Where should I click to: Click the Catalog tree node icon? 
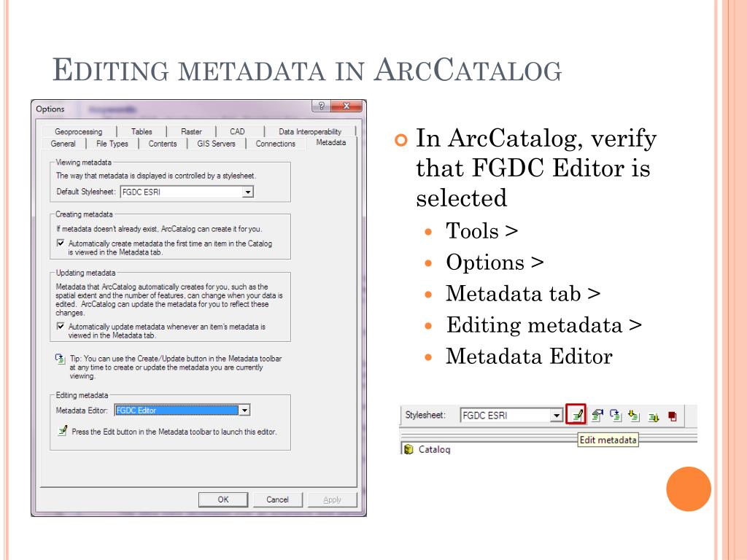click(408, 449)
